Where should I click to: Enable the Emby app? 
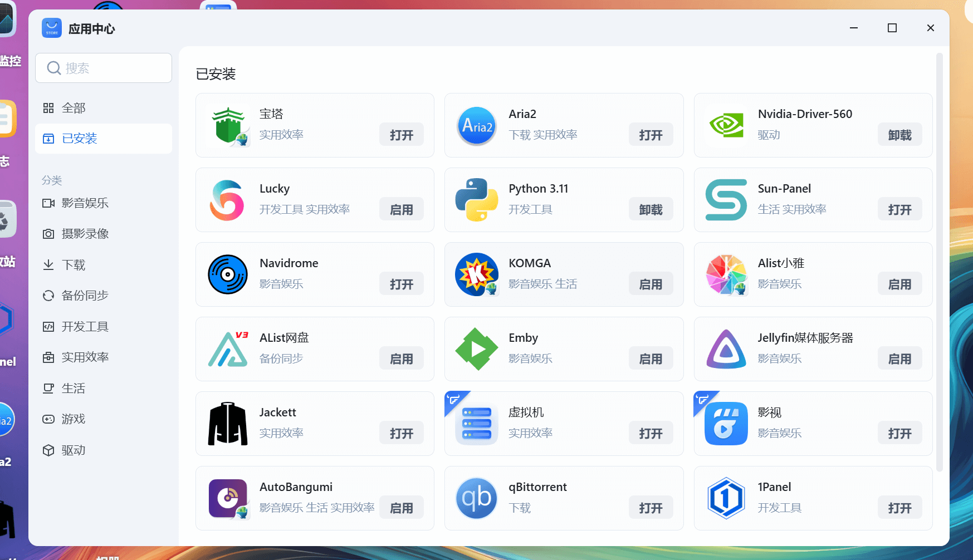(651, 358)
